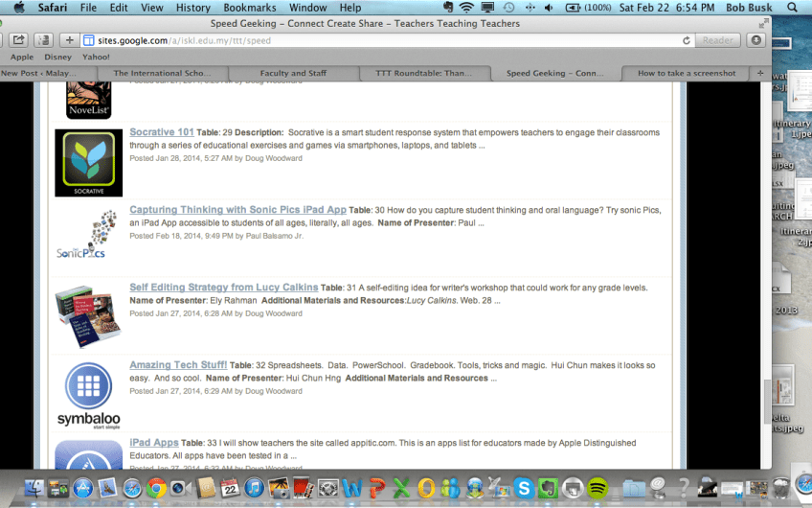Open Self Editing Strategy from Lucy Calkins

(x=223, y=288)
